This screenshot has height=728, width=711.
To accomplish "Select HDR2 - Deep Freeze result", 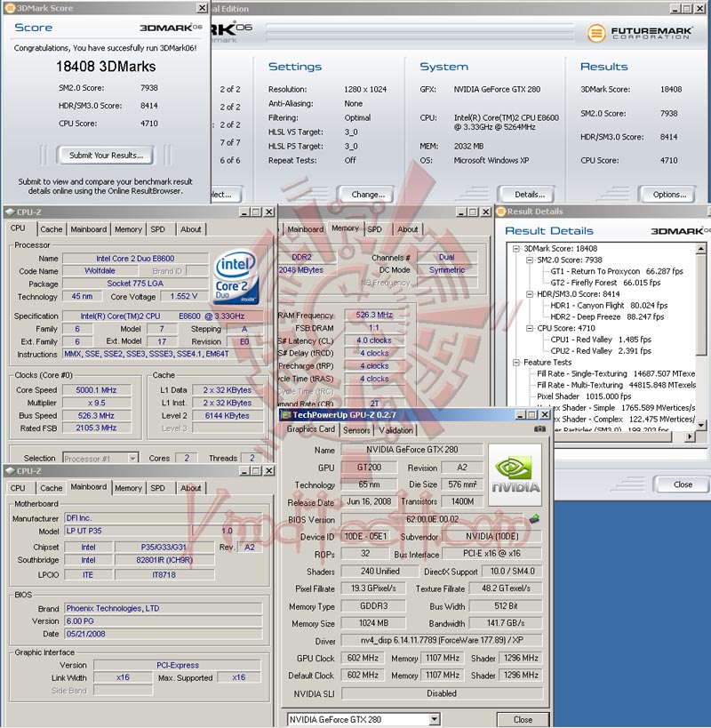I will 607,316.
